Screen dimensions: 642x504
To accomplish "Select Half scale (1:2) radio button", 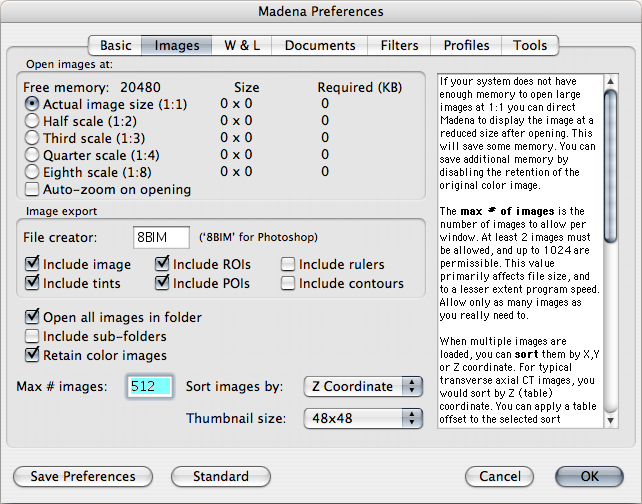I will coord(33,121).
